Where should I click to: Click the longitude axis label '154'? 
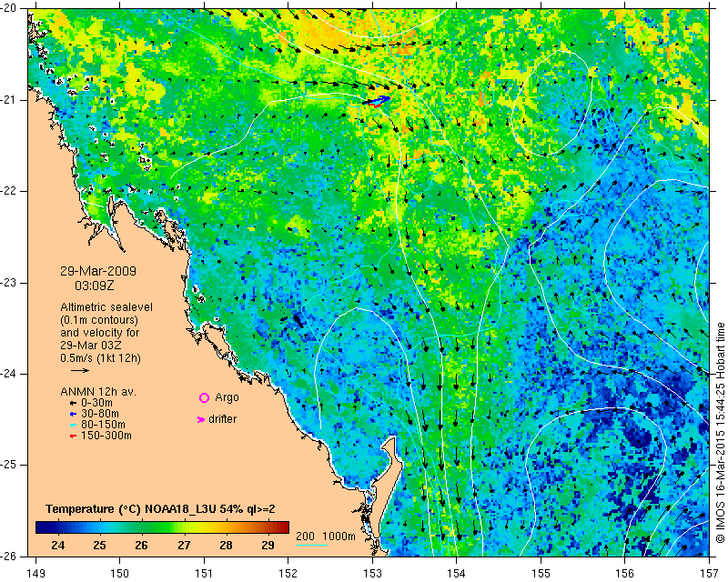click(457, 574)
